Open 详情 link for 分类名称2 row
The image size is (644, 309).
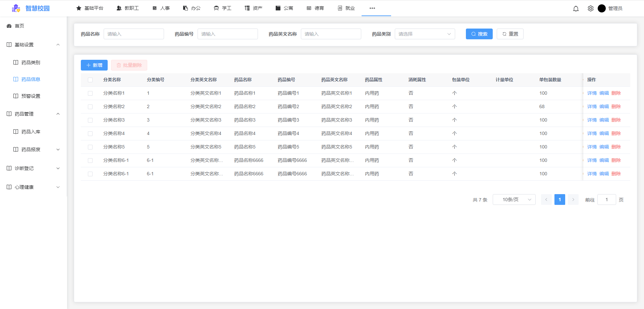(x=592, y=106)
